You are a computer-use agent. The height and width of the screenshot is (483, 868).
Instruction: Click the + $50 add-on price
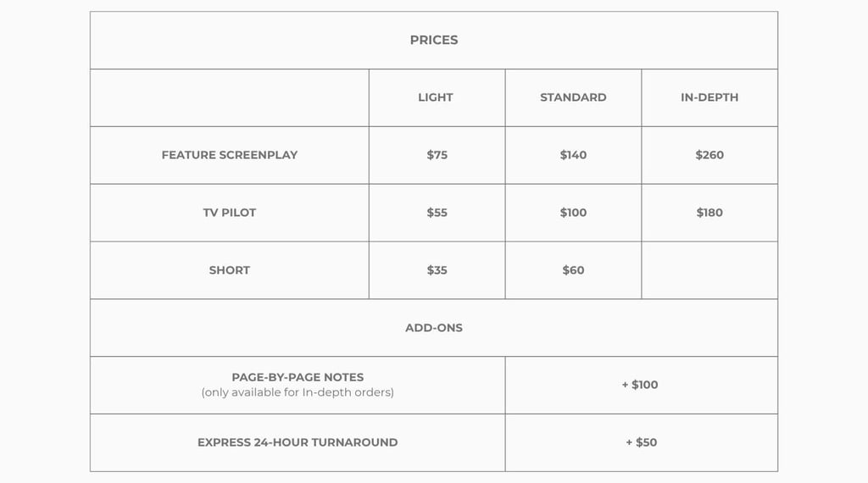[641, 442]
